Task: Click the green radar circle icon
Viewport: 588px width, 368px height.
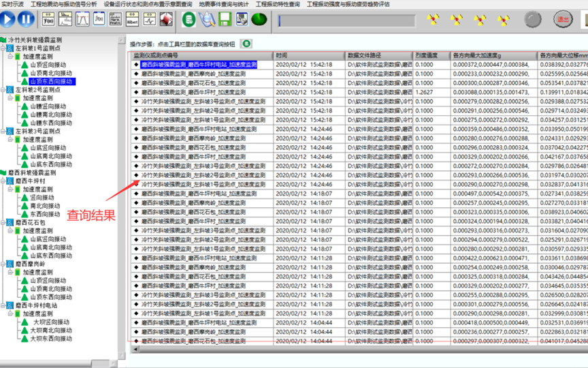Action: [x=259, y=20]
